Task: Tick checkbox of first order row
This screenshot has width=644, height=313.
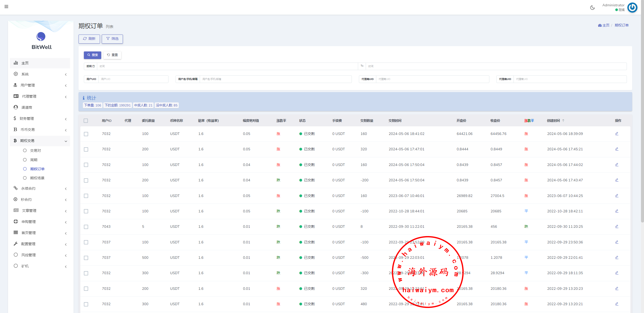Action: pos(86,134)
